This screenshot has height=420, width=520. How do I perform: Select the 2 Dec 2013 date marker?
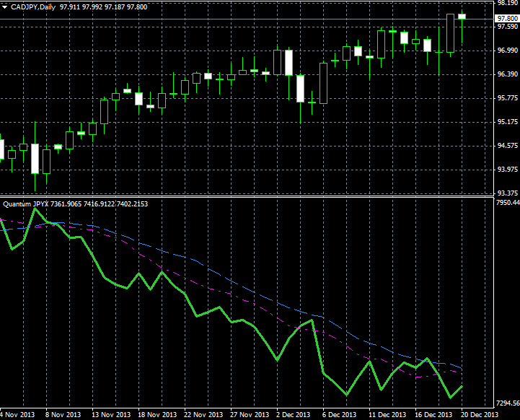tap(294, 415)
